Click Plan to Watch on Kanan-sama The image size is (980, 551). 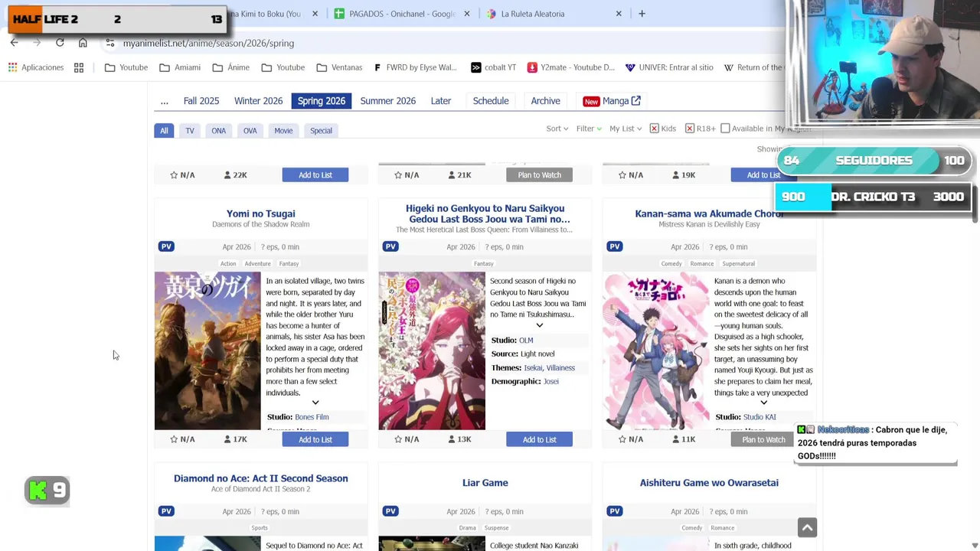point(763,439)
